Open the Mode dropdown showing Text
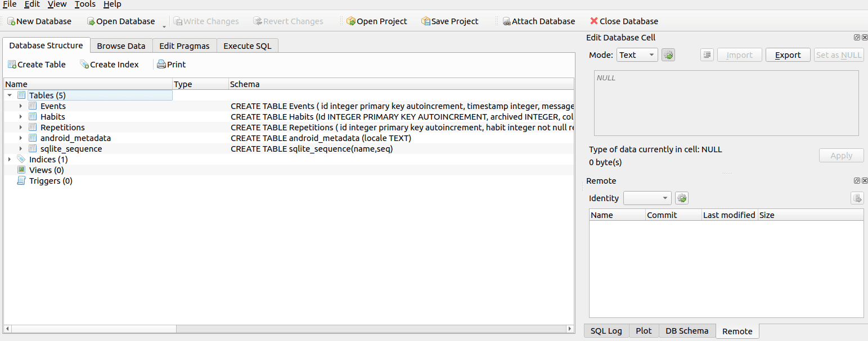The image size is (868, 341). point(637,55)
